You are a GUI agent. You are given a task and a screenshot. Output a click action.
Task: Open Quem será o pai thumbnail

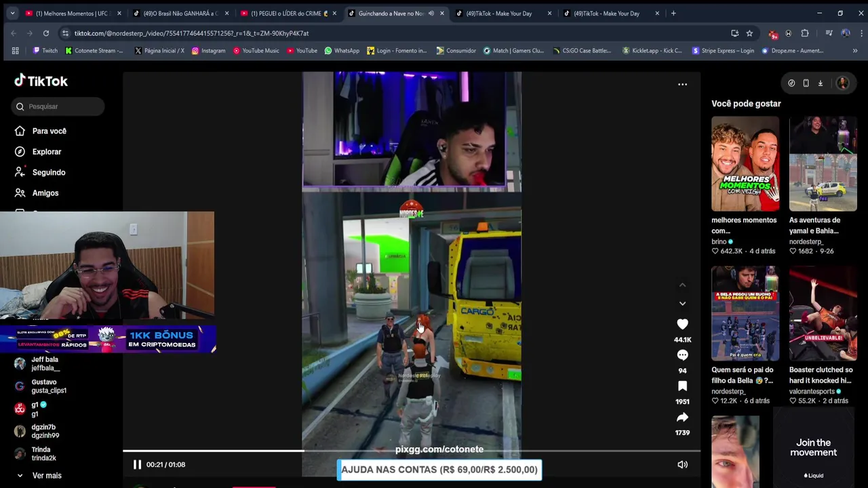745,313
